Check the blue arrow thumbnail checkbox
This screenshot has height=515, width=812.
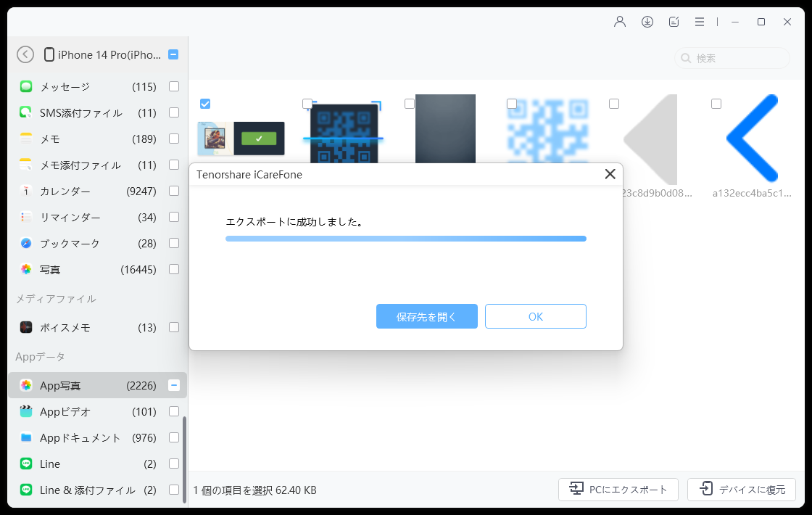click(716, 104)
